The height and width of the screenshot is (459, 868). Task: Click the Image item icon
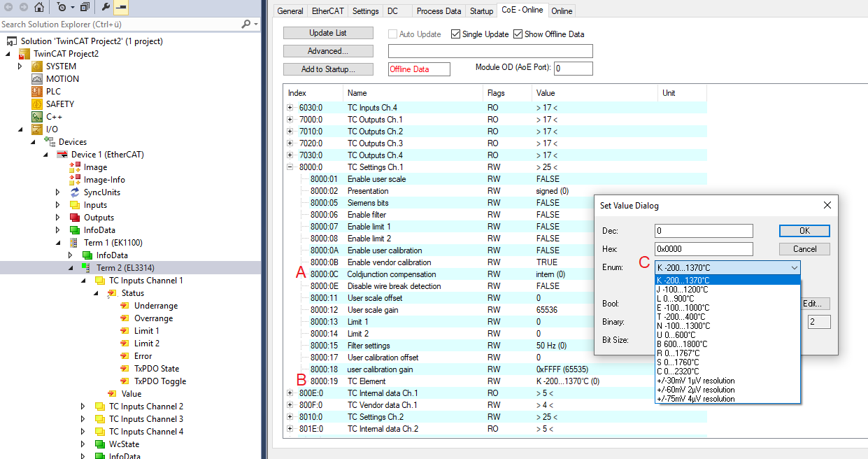pos(75,167)
